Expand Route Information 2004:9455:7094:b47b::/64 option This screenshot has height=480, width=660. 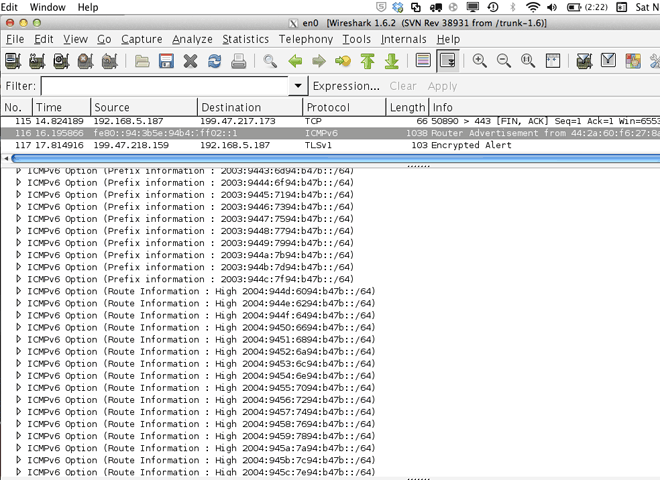19,387
